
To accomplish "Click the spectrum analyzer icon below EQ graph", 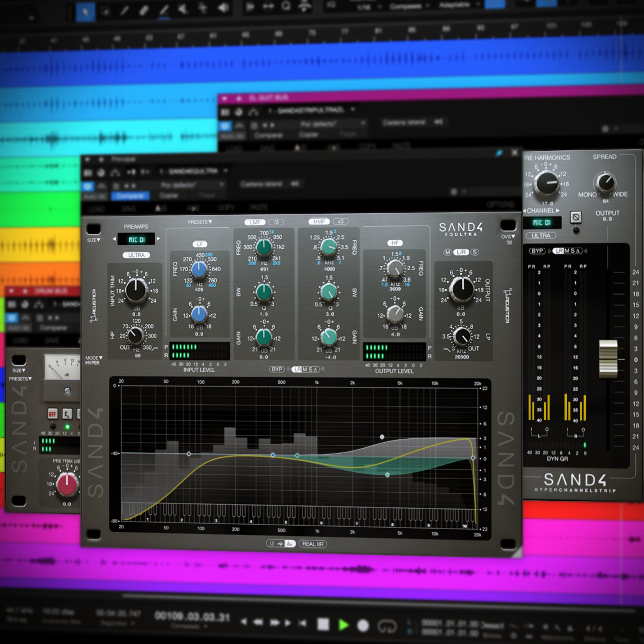I will (x=289, y=544).
